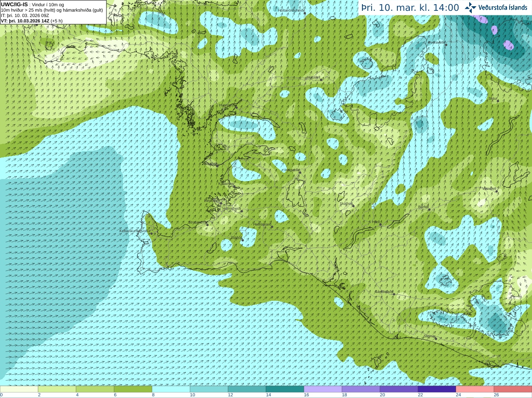Pick the 10–12 m/s light teal legend swatch
This screenshot has height=398, width=532.
(x=209, y=389)
